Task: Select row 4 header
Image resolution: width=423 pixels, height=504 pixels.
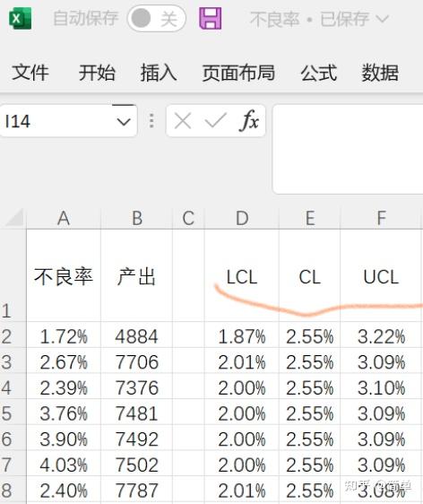Action: pos(13,386)
